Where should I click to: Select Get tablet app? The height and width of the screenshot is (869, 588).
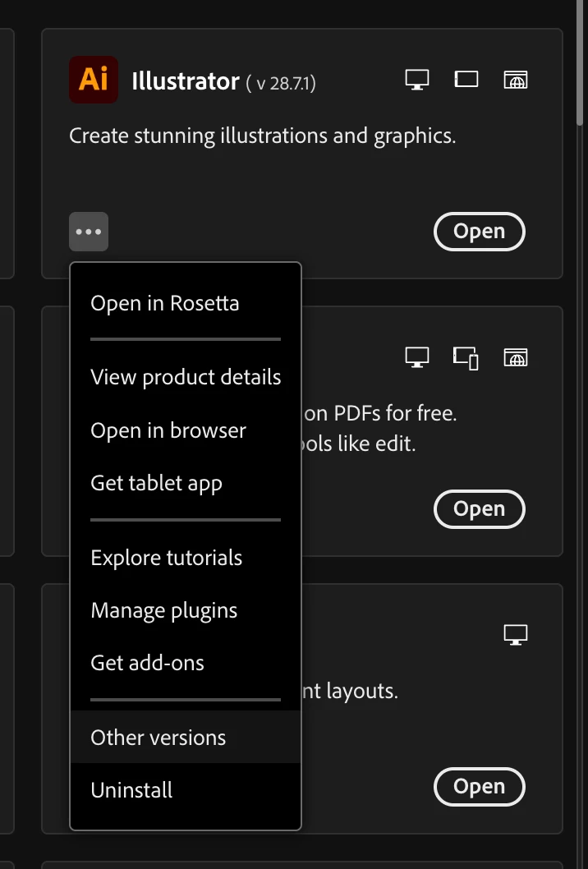point(186,483)
